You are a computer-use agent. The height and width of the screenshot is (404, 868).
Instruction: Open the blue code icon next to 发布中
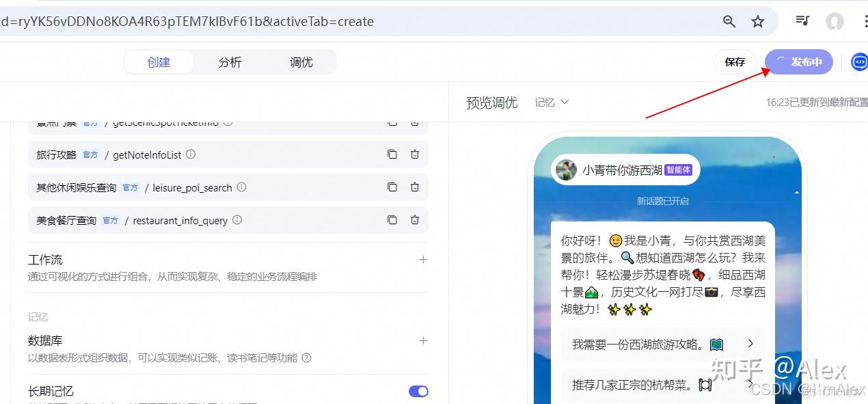[860, 62]
